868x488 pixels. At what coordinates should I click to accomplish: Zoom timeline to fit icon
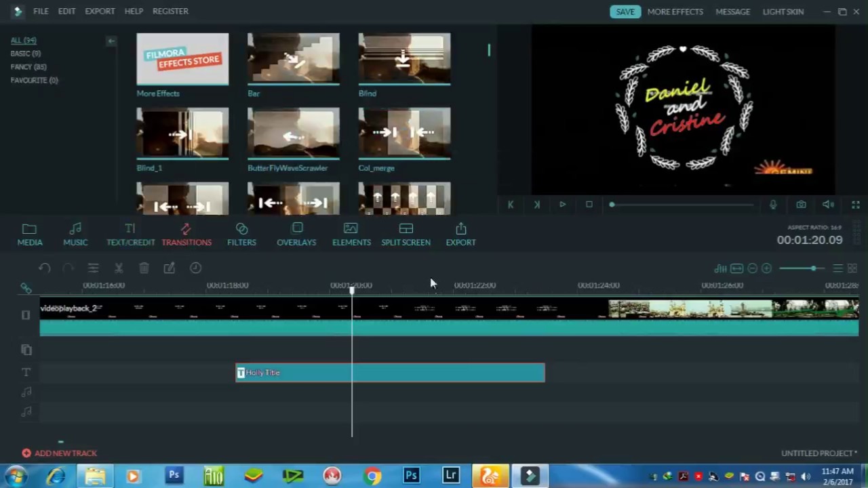click(x=736, y=268)
